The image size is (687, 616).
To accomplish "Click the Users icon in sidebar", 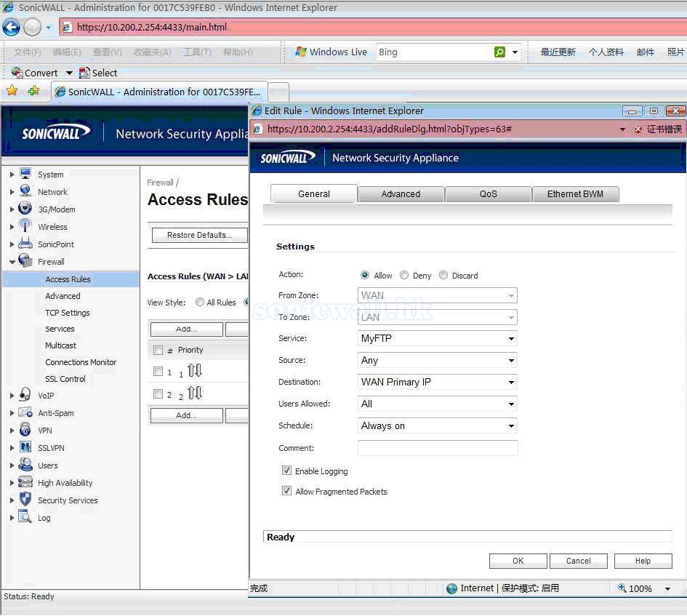I will tap(25, 465).
